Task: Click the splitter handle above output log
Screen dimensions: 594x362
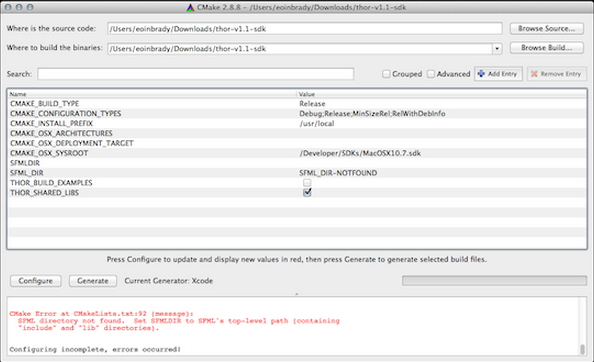Action: [x=297, y=294]
